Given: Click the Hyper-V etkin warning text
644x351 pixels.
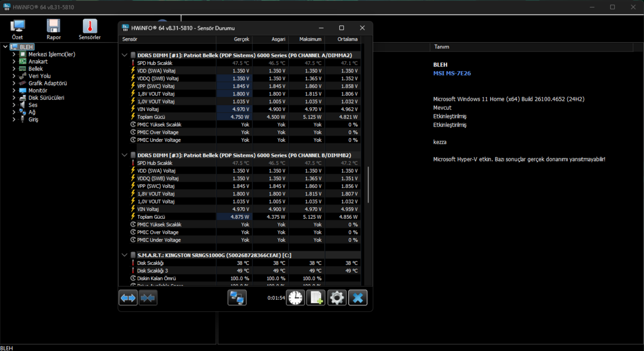Looking at the screenshot, I should (x=519, y=159).
